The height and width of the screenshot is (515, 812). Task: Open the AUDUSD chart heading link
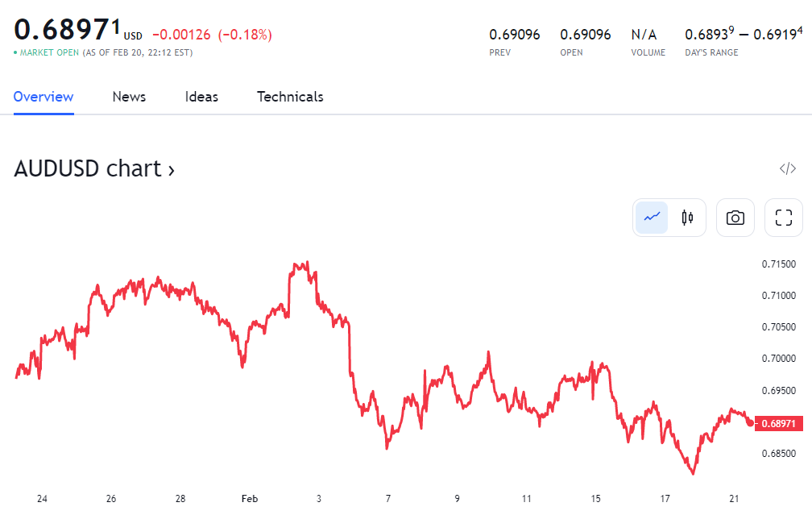click(94, 168)
